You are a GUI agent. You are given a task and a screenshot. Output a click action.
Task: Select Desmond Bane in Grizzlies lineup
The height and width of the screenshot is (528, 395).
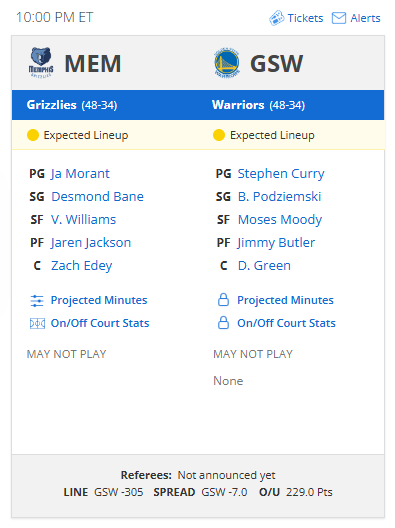point(97,197)
